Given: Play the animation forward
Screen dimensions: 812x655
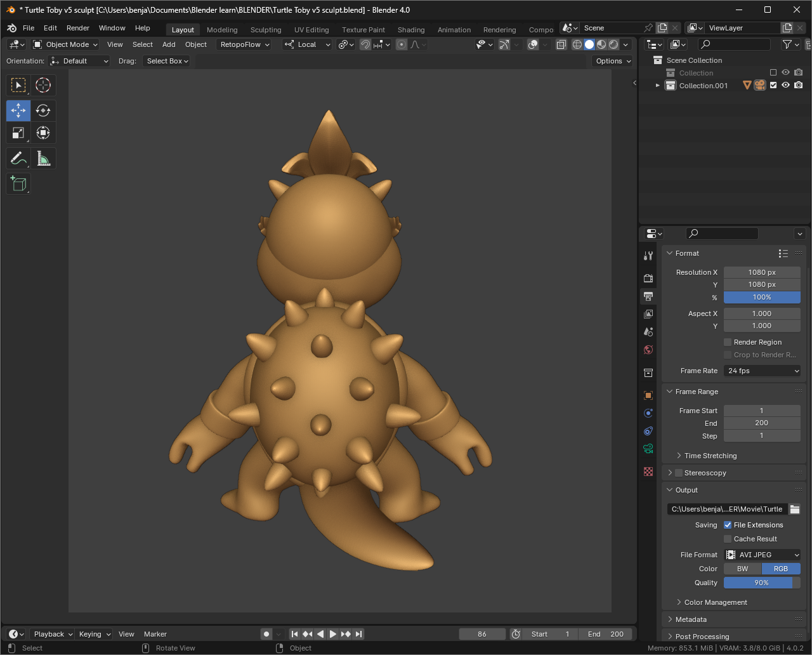Looking at the screenshot, I should click(332, 634).
